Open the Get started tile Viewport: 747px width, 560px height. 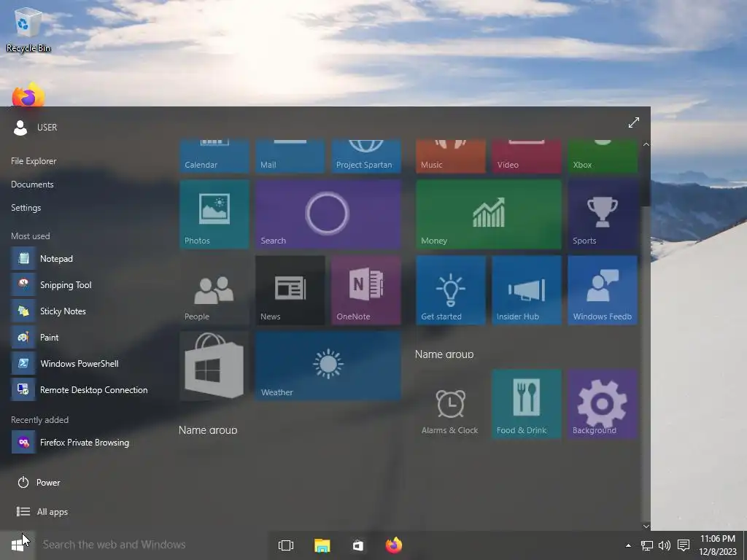451,290
